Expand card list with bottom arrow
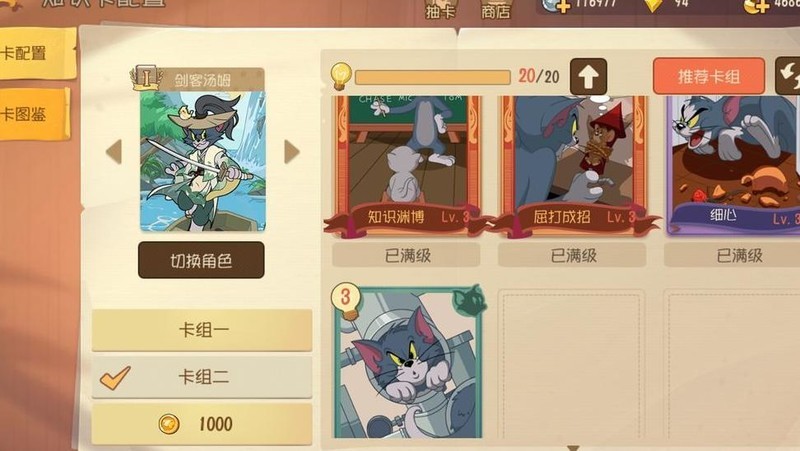Screen dimensions: 800x451 pos(573,448)
